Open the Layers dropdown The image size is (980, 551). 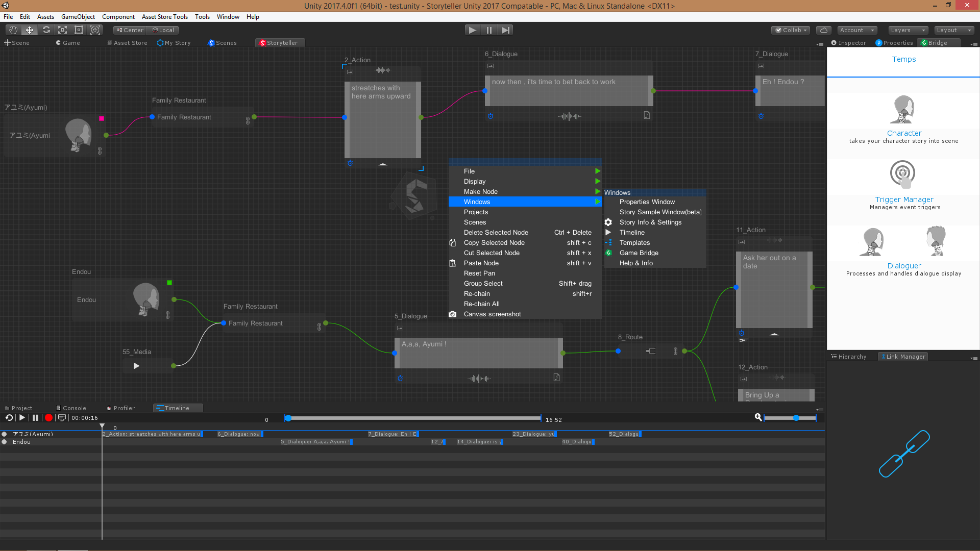click(x=908, y=30)
